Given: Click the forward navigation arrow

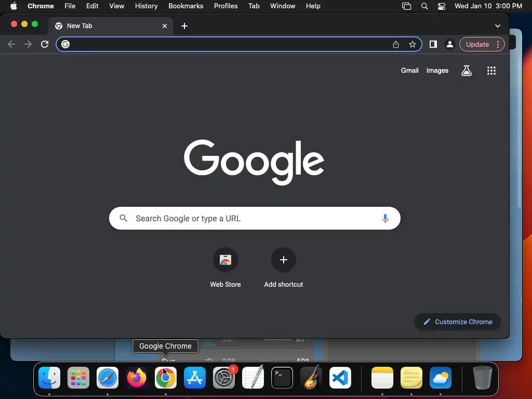Looking at the screenshot, I should [x=28, y=44].
